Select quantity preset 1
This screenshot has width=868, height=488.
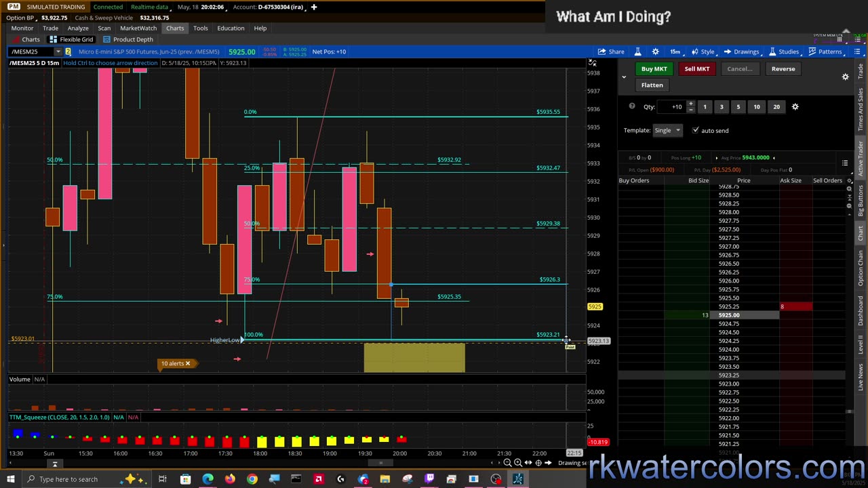[x=705, y=106]
